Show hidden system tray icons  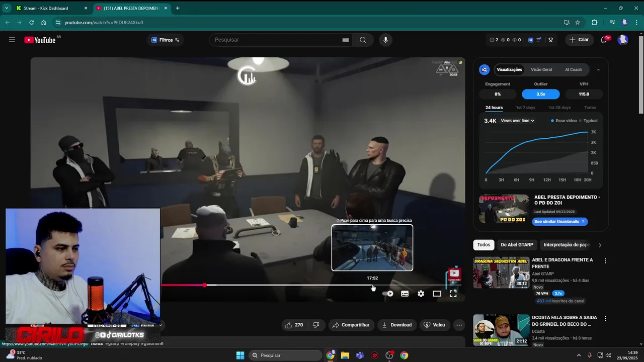(579, 355)
